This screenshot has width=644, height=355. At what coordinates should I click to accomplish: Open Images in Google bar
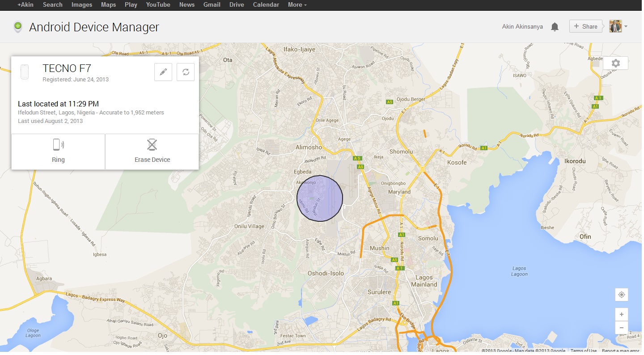[82, 4]
